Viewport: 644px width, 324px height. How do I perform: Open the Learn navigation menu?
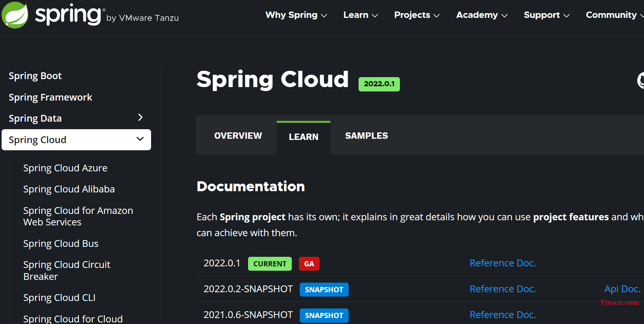tap(361, 15)
